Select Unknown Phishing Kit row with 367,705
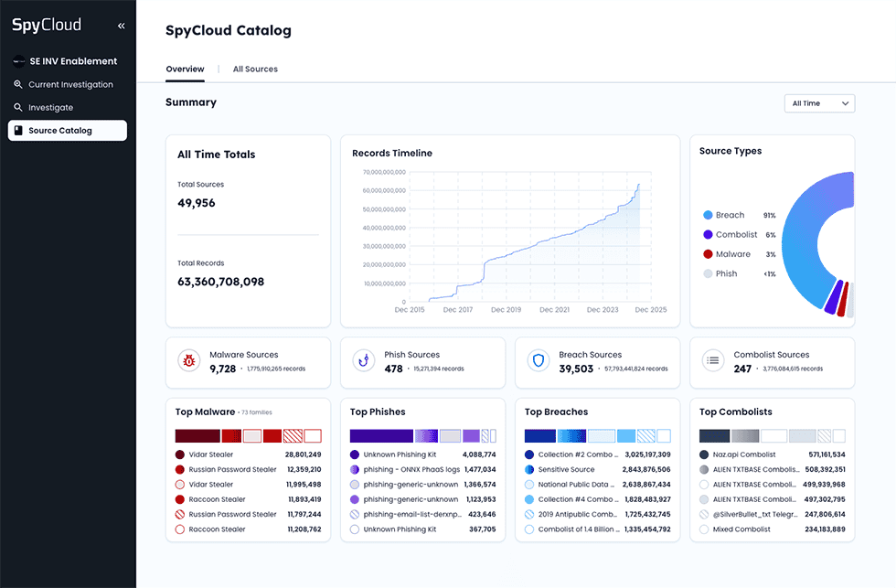The image size is (896, 588). pyautogui.click(x=422, y=529)
